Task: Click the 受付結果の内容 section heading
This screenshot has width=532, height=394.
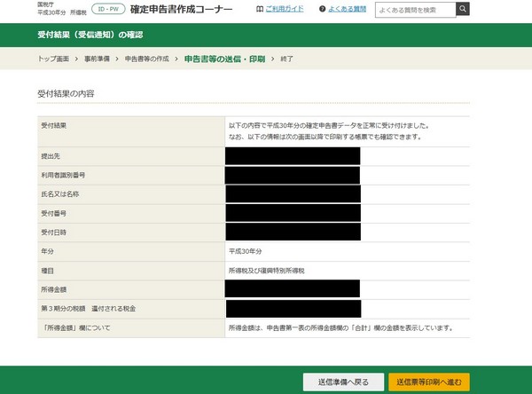Action: tap(66, 93)
